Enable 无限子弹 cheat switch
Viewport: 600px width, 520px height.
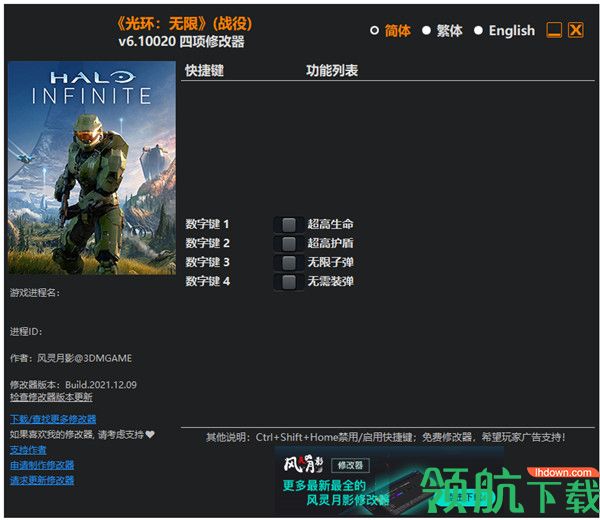point(289,262)
